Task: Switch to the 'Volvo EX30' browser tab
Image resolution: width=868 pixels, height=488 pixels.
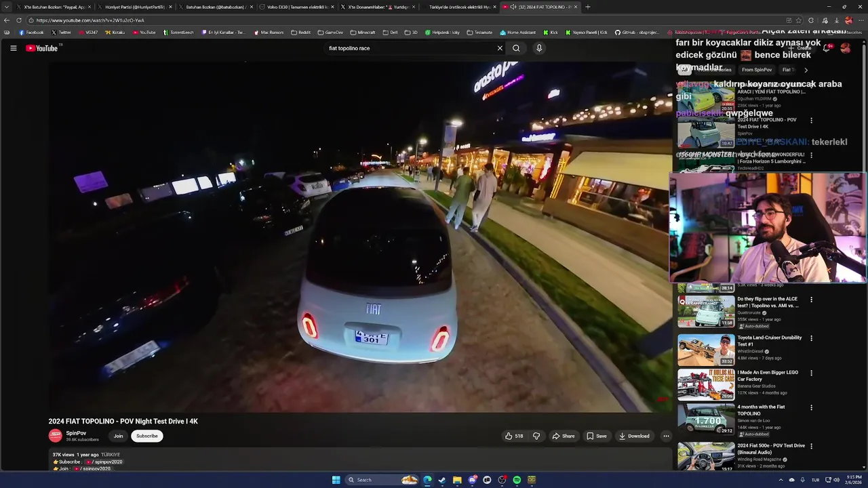Action: (297, 7)
